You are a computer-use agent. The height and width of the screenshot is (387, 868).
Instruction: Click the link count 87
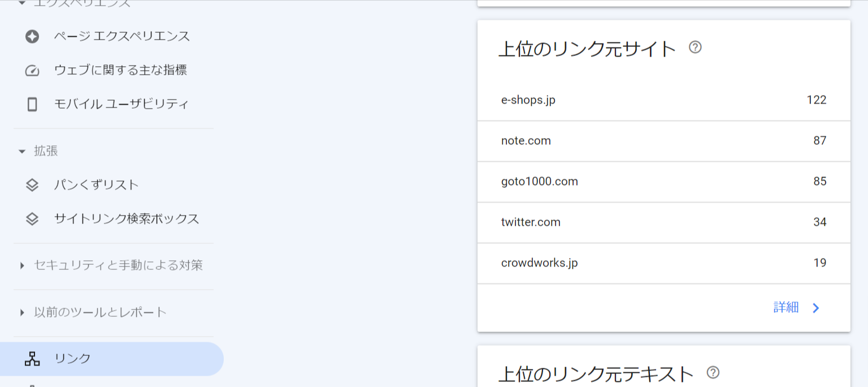[x=820, y=141]
